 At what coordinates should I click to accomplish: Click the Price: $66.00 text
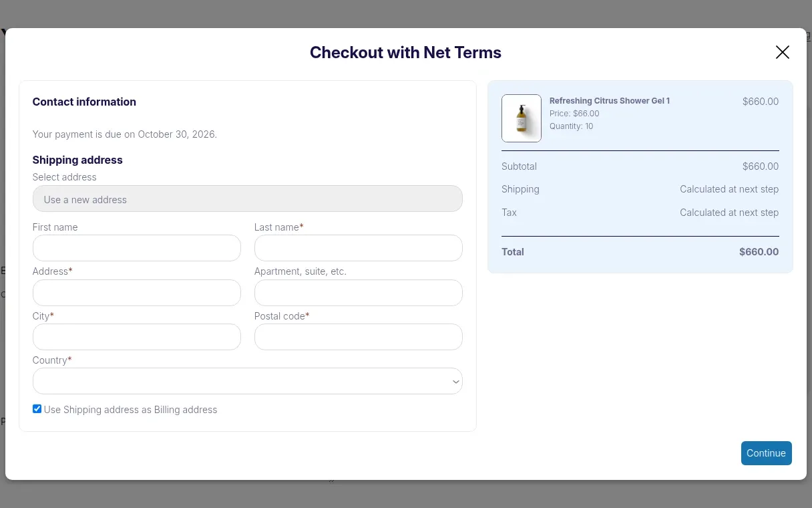[x=574, y=114]
